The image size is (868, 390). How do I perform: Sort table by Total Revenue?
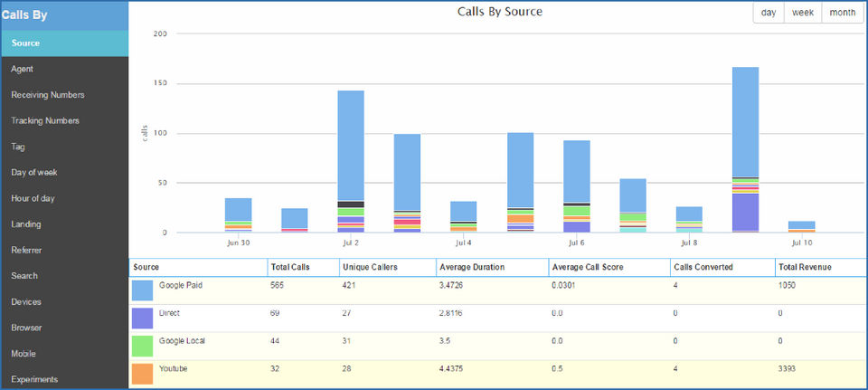[x=821, y=267]
